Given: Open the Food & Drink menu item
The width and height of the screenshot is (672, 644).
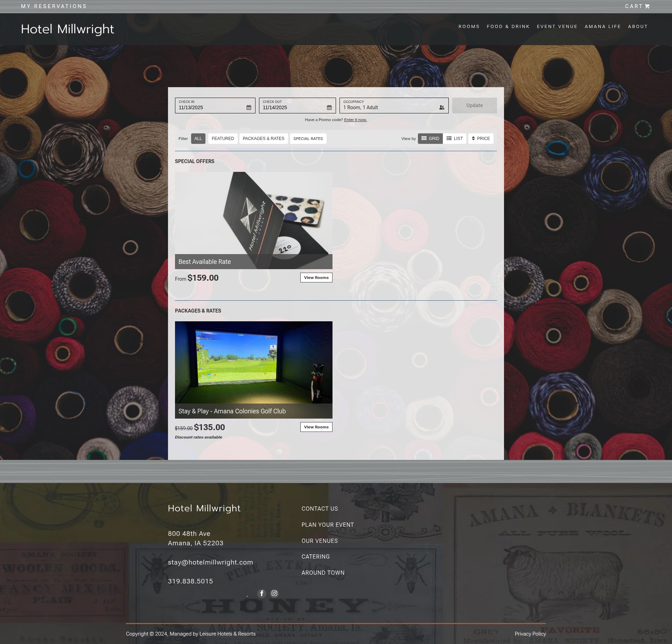Looking at the screenshot, I should 508,27.
